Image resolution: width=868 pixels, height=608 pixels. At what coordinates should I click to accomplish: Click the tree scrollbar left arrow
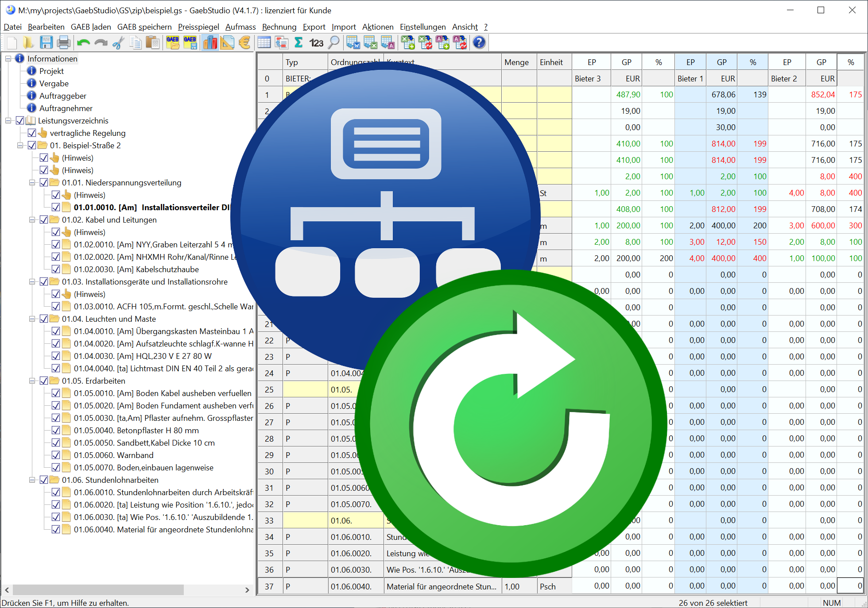click(7, 590)
